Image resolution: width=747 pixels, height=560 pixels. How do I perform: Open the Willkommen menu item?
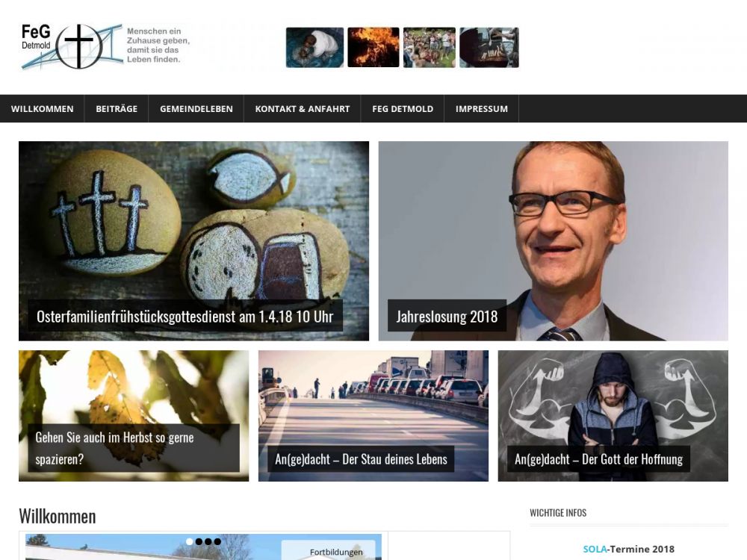(x=43, y=108)
